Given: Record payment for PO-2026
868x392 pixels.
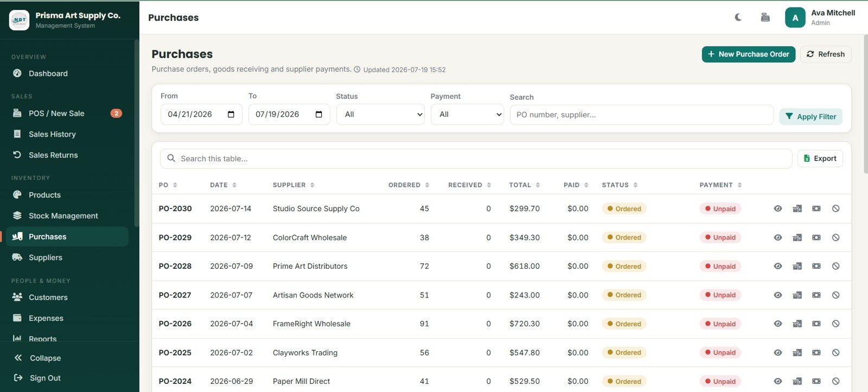Looking at the screenshot, I should pos(816,324).
